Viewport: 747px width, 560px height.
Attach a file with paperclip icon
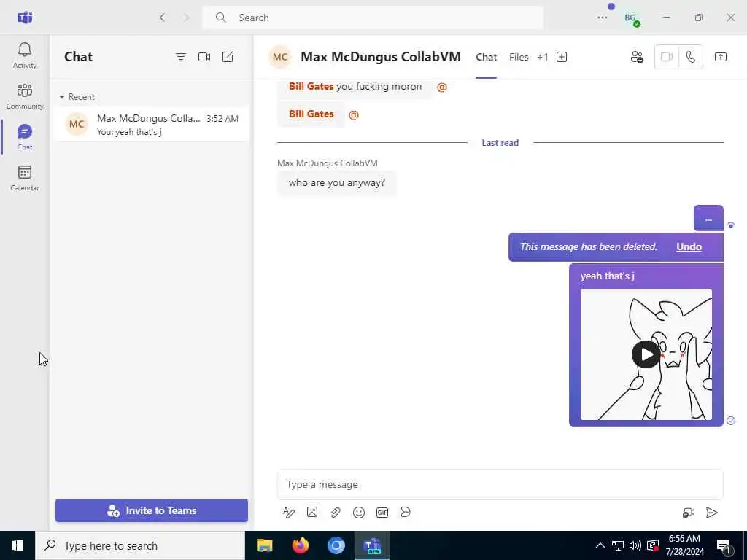click(x=336, y=513)
